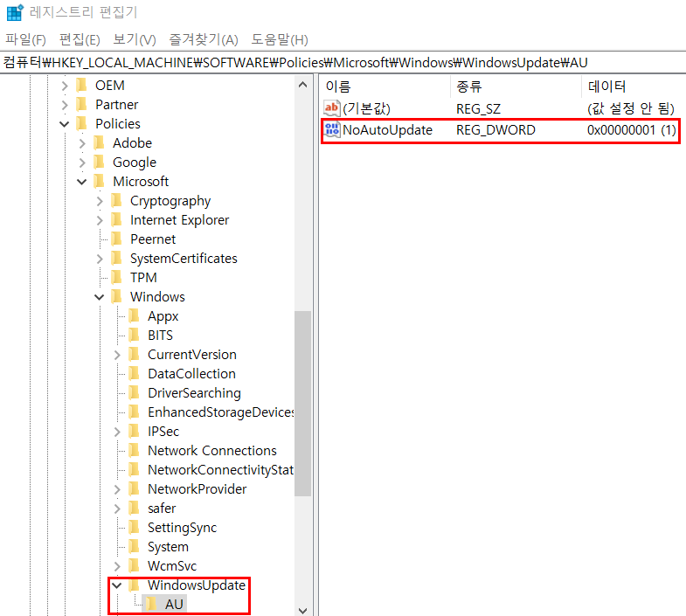Screen dimensions: 686x616
Task: Click the Cryptography folder icon
Action: click(117, 201)
